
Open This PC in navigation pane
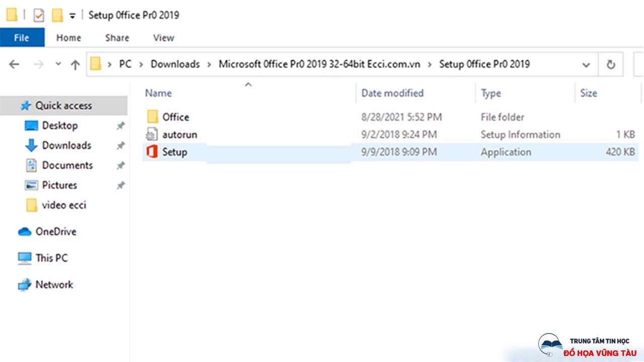pyautogui.click(x=51, y=258)
